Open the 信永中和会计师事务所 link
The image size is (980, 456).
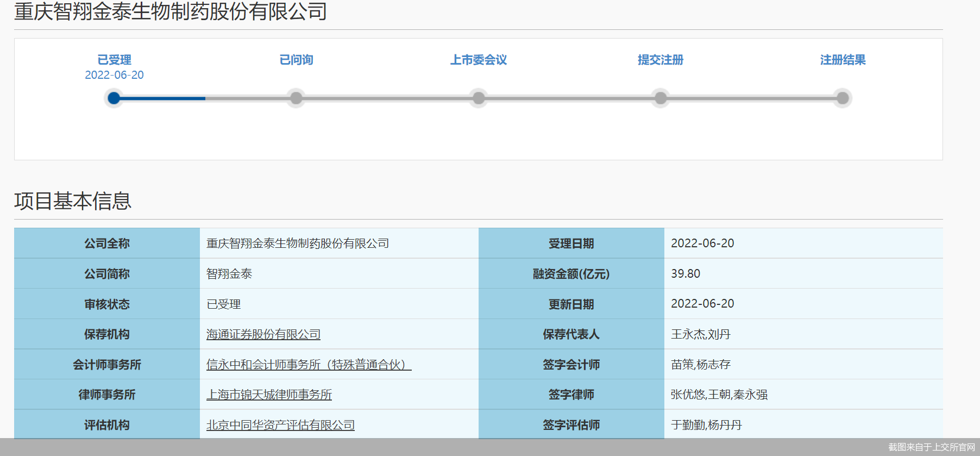(309, 365)
